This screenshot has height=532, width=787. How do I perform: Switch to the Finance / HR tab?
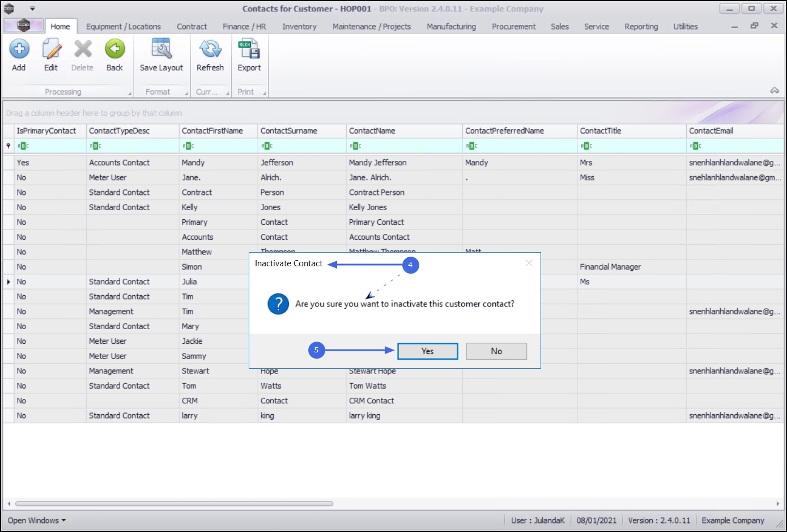pyautogui.click(x=244, y=27)
